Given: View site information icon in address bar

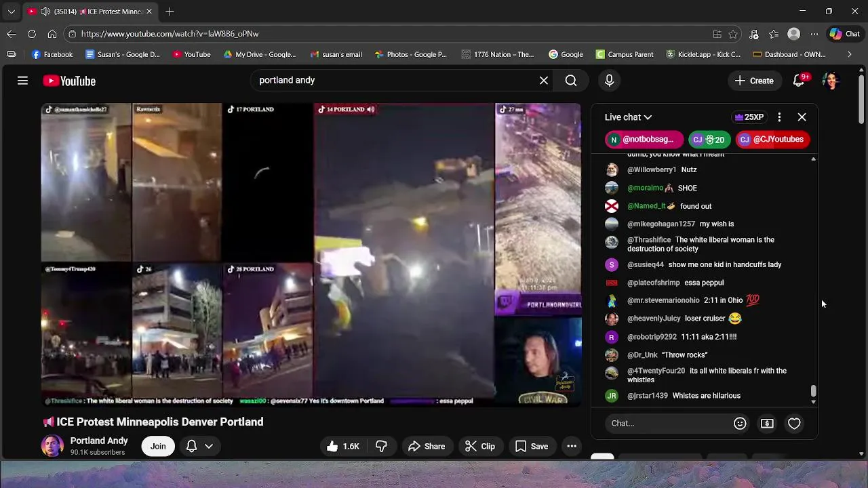Looking at the screenshot, I should pos(72,34).
